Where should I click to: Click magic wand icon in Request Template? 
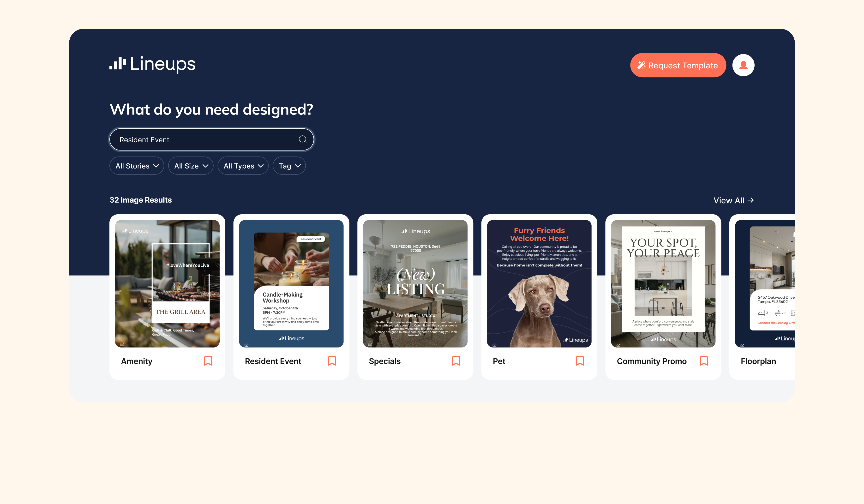coord(641,65)
